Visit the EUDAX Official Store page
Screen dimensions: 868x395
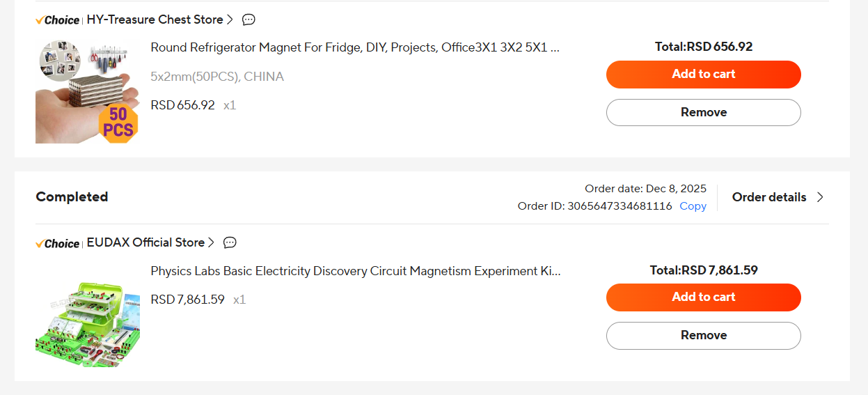coord(145,242)
